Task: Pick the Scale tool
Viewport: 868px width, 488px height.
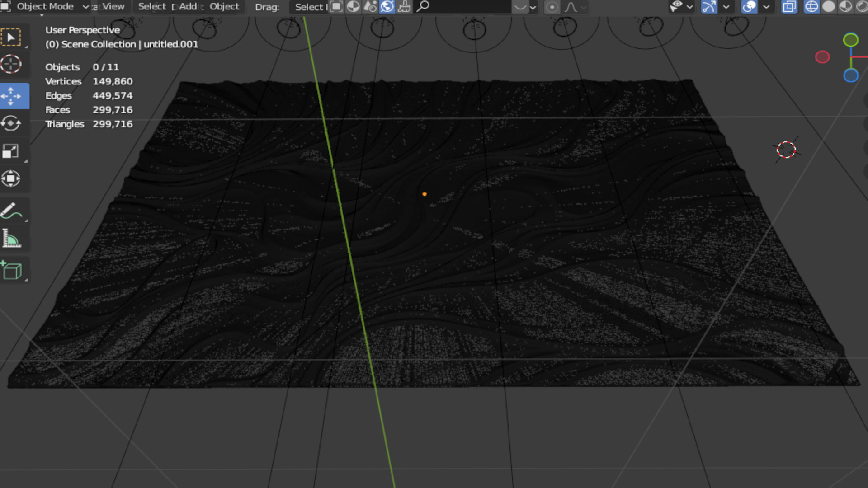Action: point(11,151)
